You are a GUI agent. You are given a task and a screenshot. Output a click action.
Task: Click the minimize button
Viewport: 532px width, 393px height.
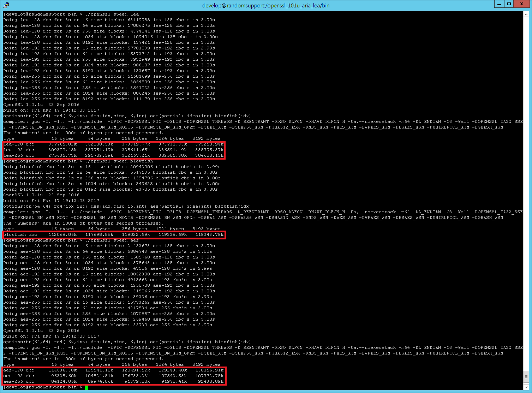(x=499, y=5)
